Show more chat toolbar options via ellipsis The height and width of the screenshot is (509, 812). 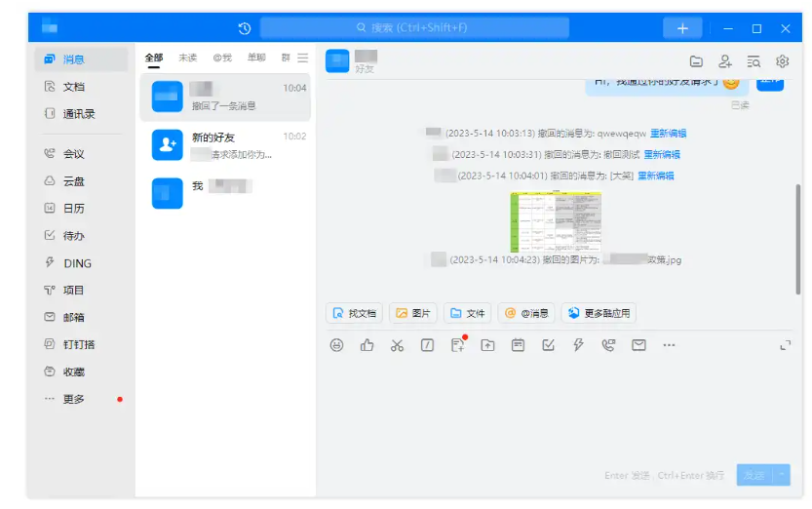669,345
